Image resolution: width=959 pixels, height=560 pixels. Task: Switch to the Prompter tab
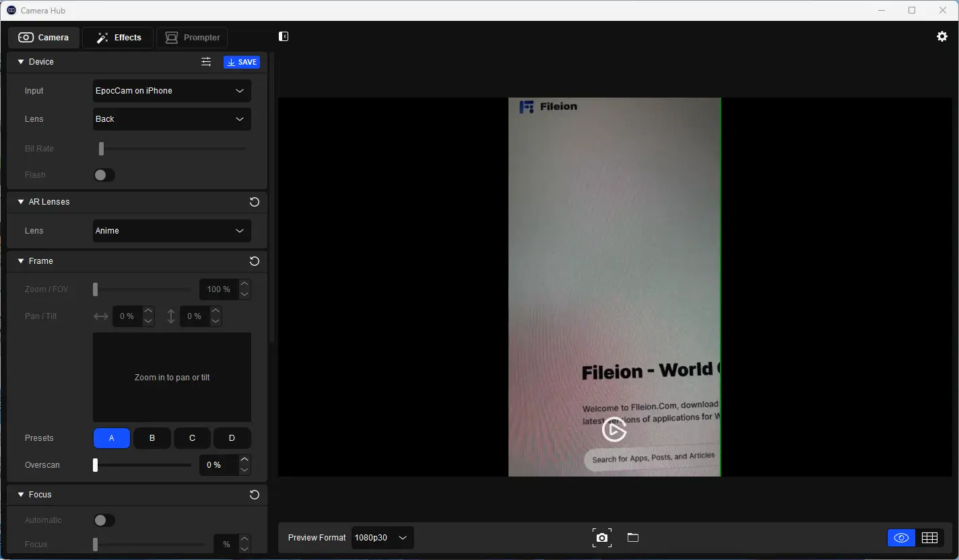coord(192,38)
